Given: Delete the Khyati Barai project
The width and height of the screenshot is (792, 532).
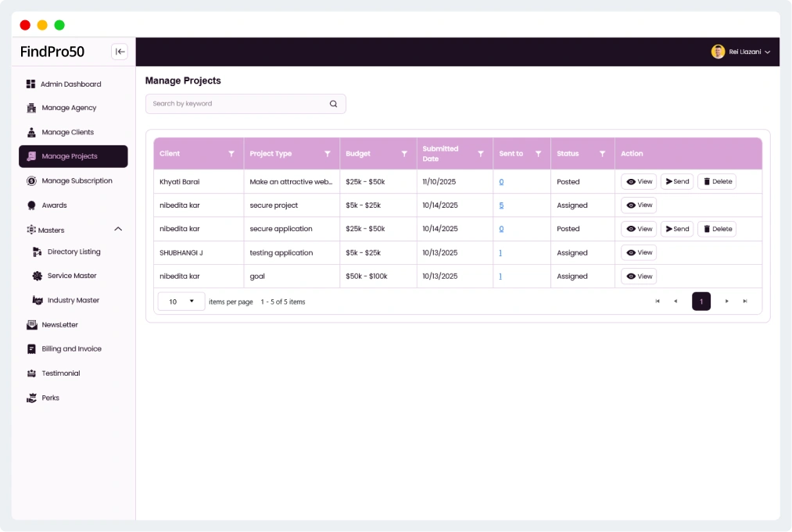Looking at the screenshot, I should coord(717,182).
